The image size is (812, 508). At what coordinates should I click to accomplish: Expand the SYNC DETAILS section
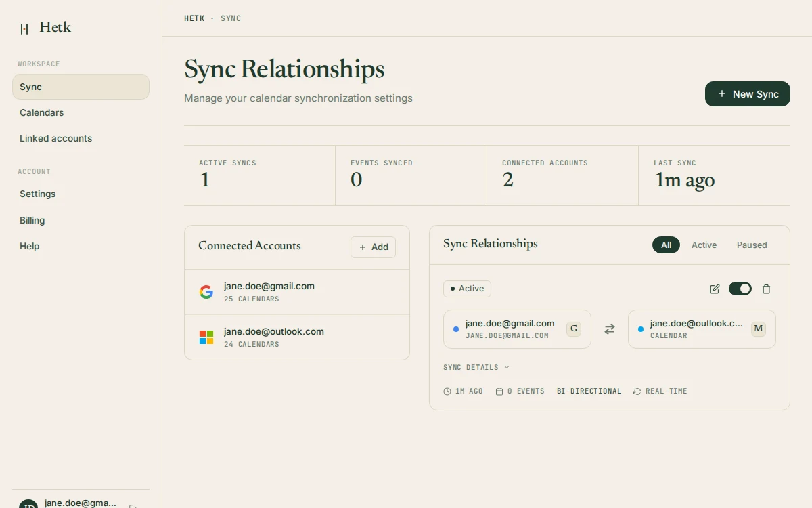click(476, 367)
